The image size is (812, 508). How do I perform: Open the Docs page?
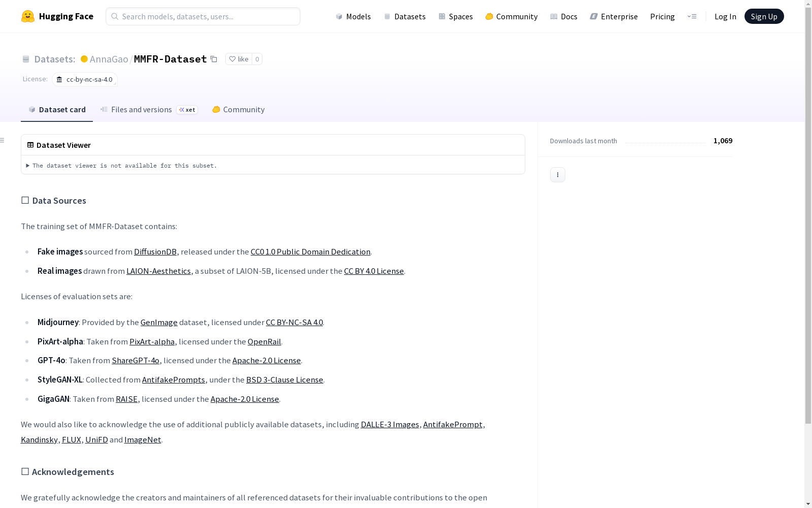563,16
